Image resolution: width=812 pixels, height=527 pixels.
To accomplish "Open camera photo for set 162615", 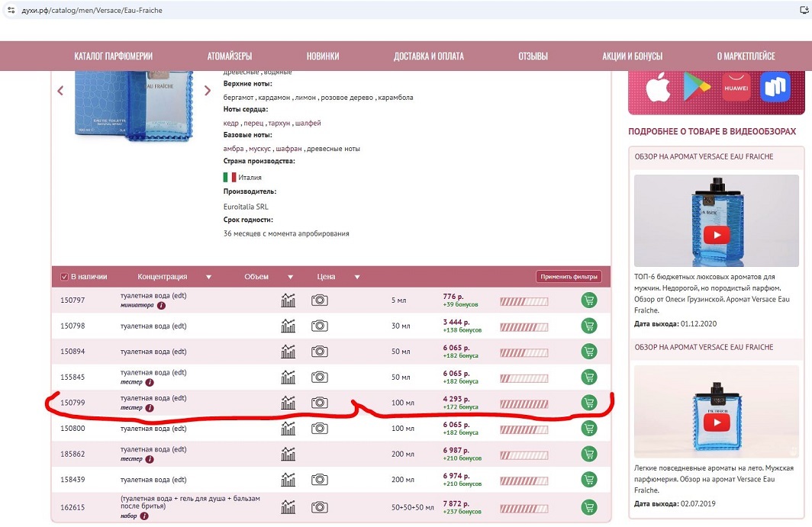I will pos(319,506).
